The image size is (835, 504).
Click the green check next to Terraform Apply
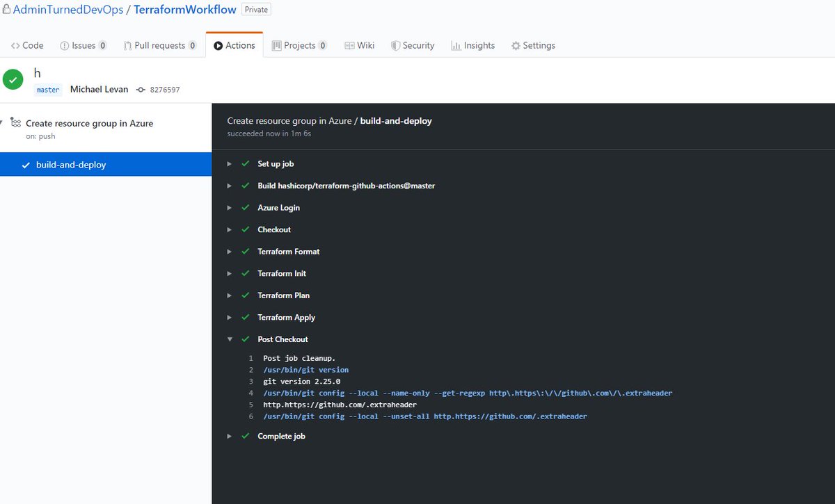(245, 317)
